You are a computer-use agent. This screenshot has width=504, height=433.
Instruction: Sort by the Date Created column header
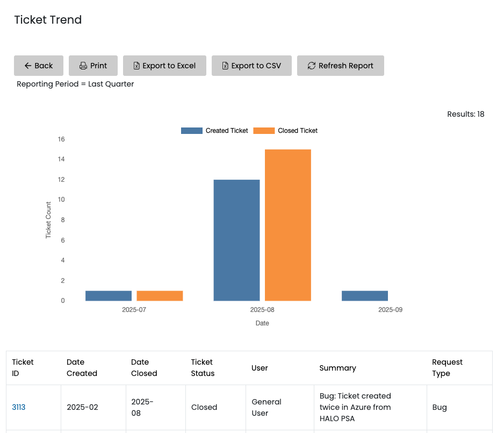click(82, 368)
